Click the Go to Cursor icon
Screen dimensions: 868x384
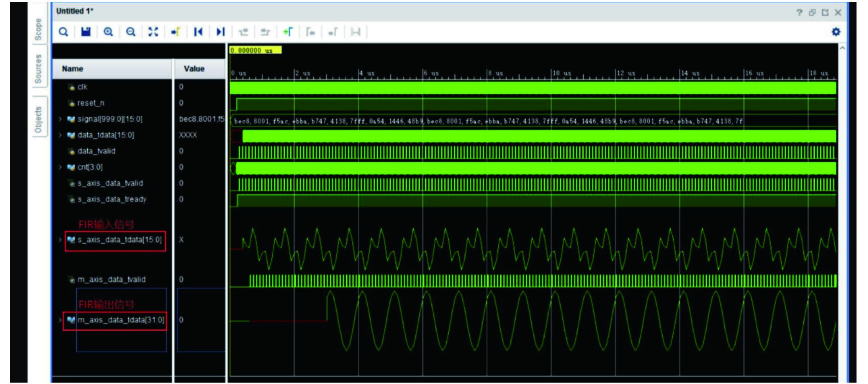176,32
